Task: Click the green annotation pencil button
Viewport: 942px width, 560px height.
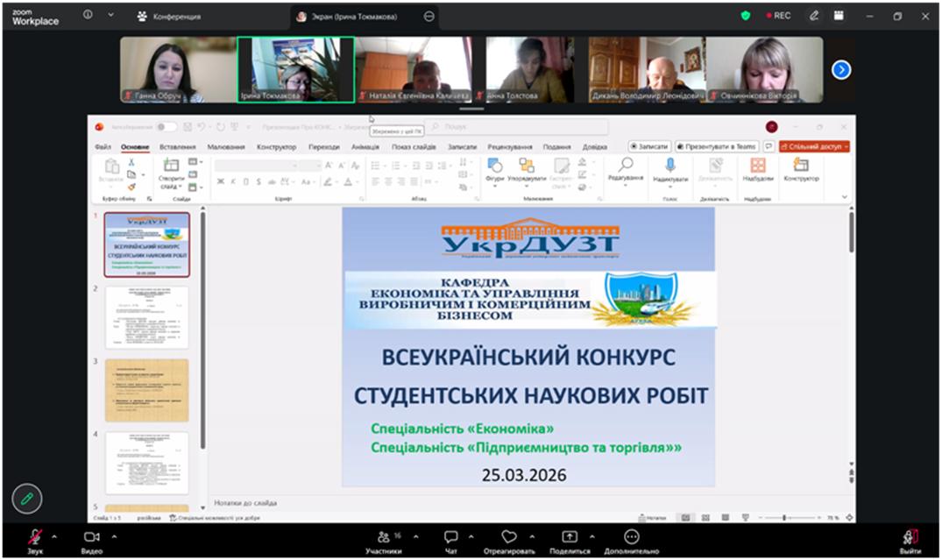Action: 27,498
